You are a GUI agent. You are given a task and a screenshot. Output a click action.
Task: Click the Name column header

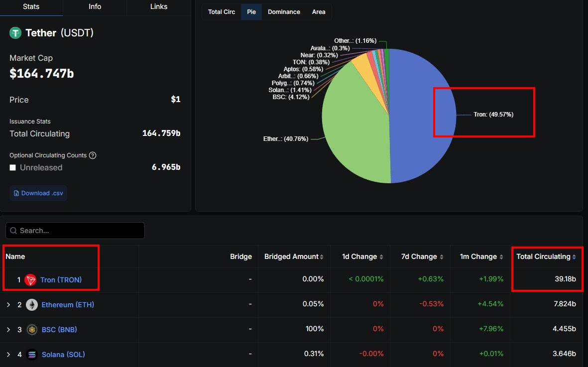[x=15, y=257]
